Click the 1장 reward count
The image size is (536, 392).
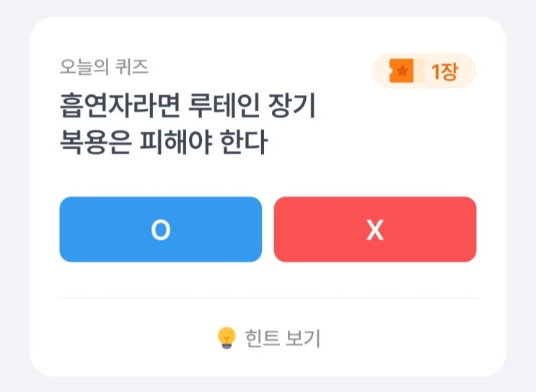pos(444,71)
